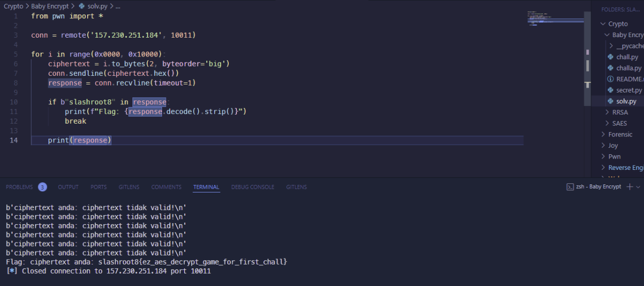This screenshot has width=644, height=286.
Task: Click the Crypto breadcrumb segment
Action: pos(13,6)
